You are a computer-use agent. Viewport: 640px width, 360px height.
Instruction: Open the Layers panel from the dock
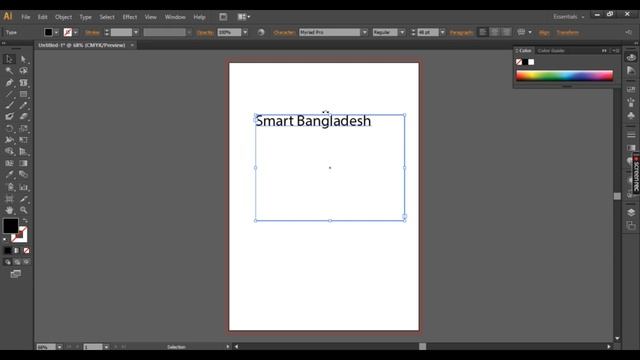click(x=631, y=212)
